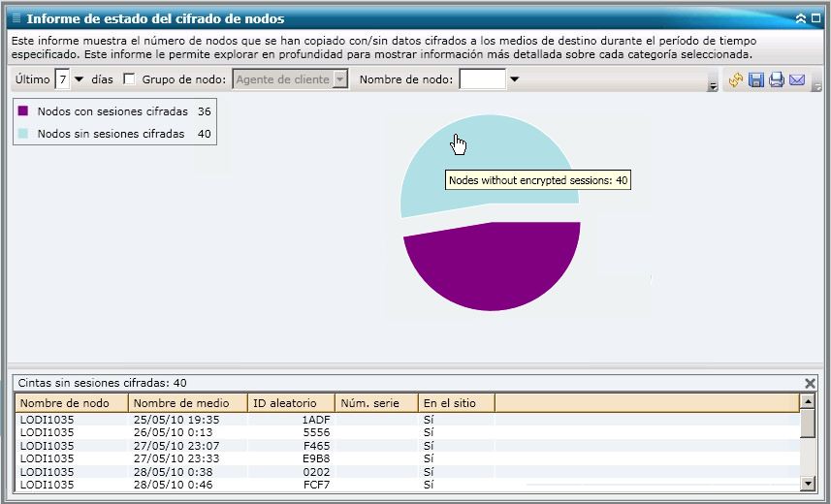Viewport: 831px width, 504px height.
Task: Close the 'Cintas sin sesiones cifradas' detail panel
Action: click(x=811, y=383)
